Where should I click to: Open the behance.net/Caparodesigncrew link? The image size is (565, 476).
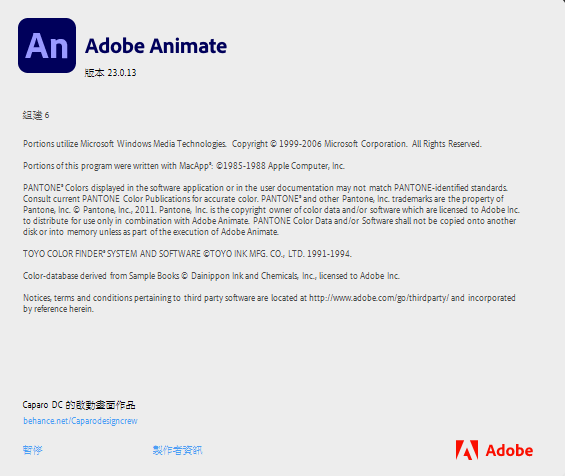80,421
